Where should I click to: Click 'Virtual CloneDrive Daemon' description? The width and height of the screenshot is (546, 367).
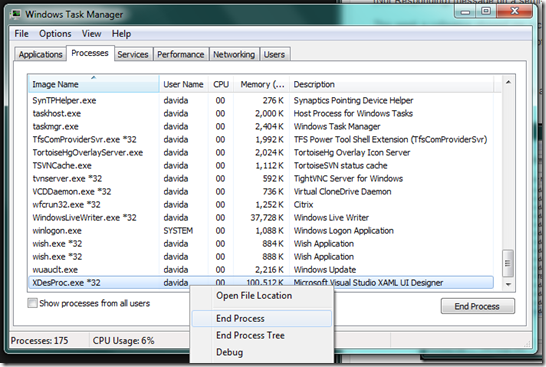(x=342, y=192)
